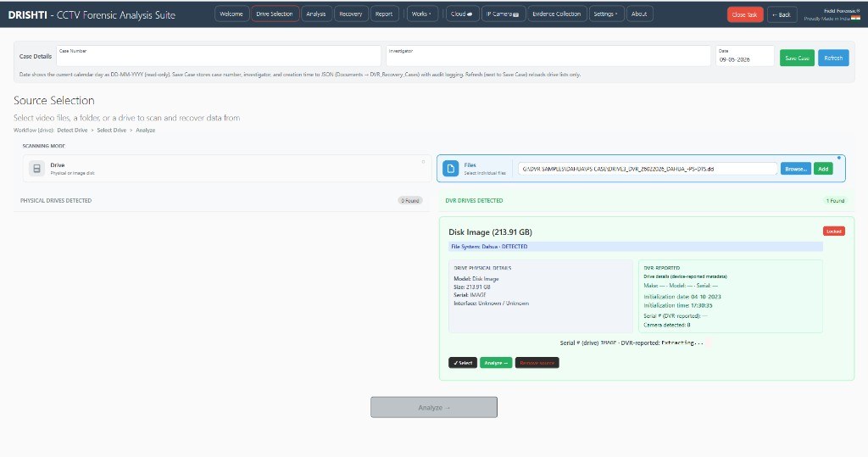Open the Evidence Collection tab
The image size is (868, 457).
point(556,14)
